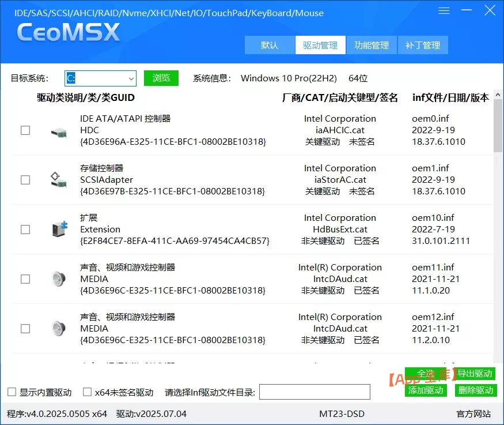
Task: Click the speaker icon for oem11.inf driver
Action: click(x=58, y=279)
